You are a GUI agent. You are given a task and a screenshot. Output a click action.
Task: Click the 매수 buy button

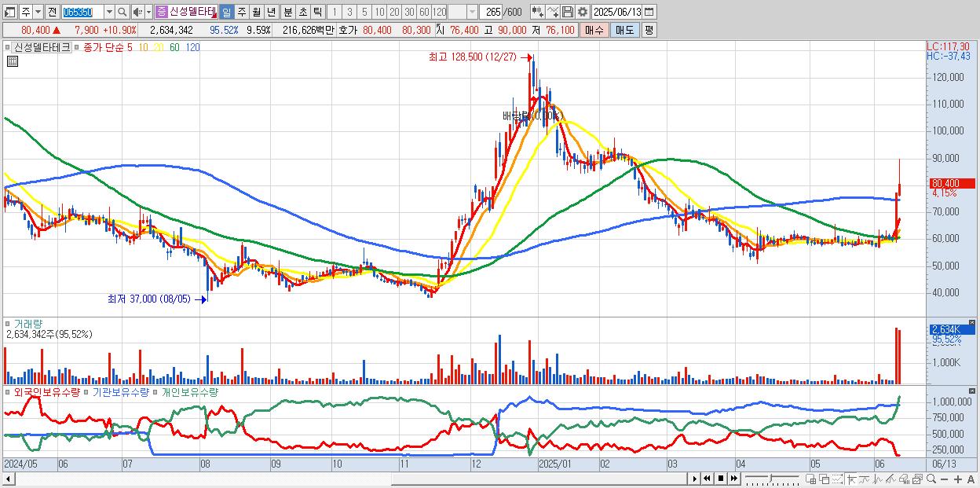(594, 30)
